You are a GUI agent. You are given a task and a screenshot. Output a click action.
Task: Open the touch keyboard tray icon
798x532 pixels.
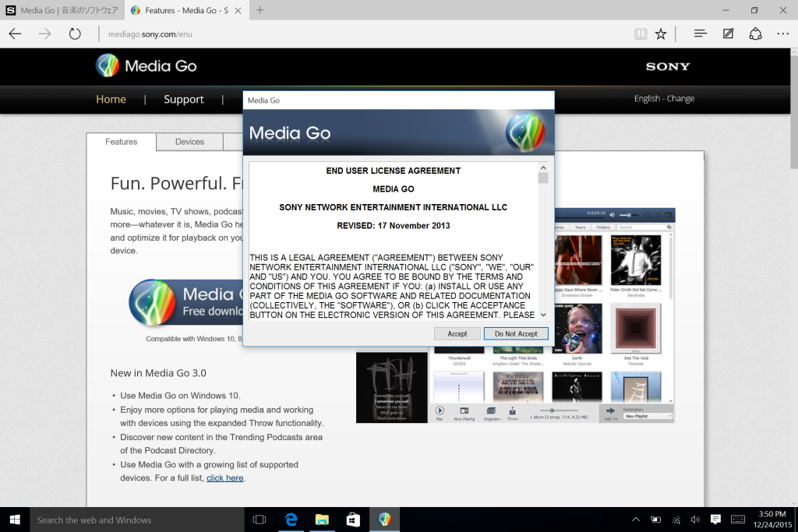pos(738,520)
